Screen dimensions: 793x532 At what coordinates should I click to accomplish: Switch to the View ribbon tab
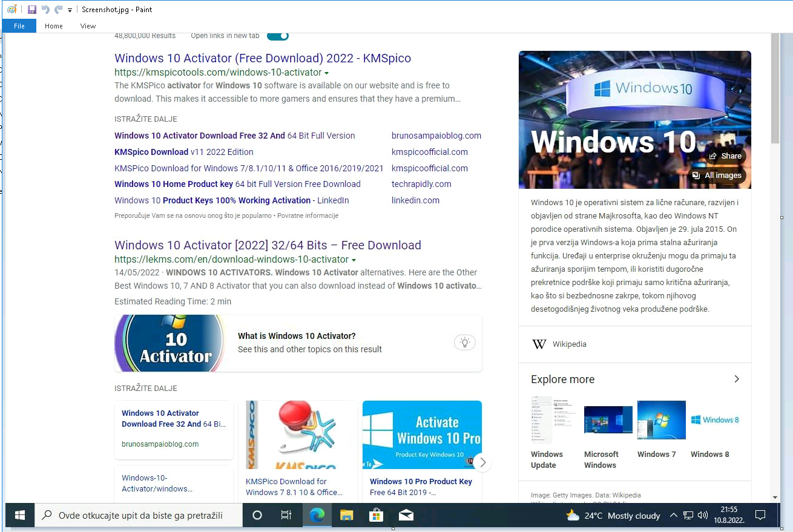[x=88, y=26]
